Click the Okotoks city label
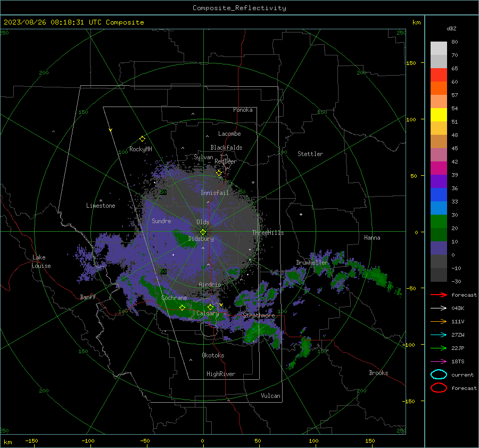This screenshot has height=448, width=479. [213, 355]
